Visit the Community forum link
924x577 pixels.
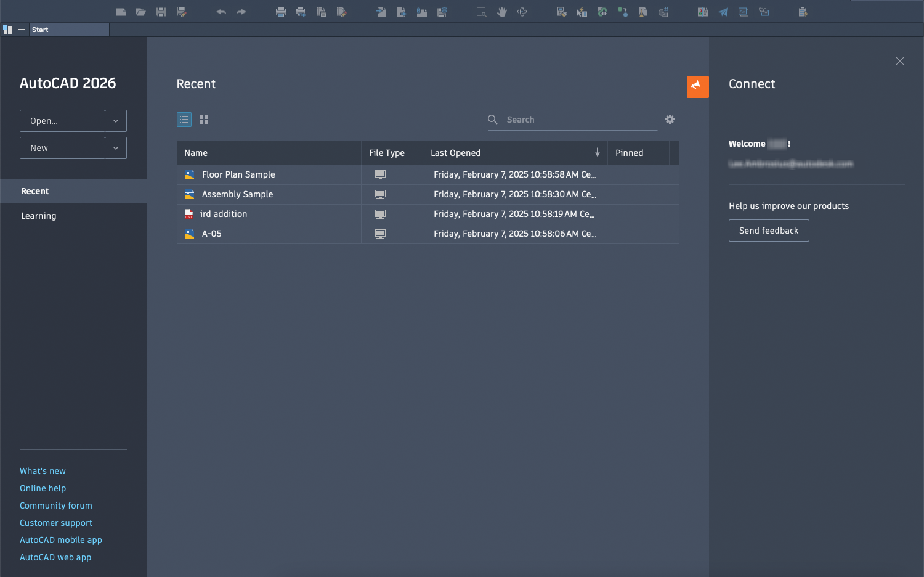(x=56, y=505)
